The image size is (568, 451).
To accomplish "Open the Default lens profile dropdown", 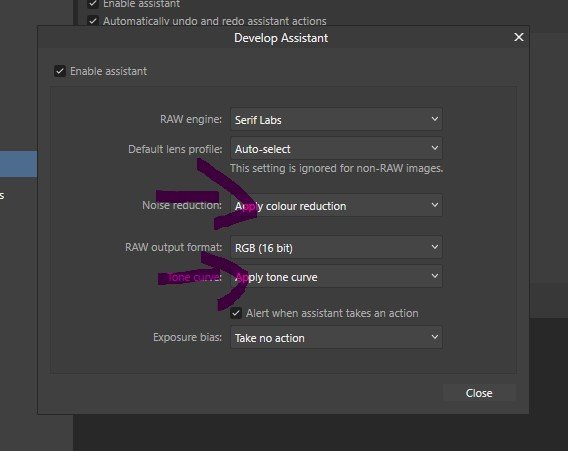I will pos(336,148).
